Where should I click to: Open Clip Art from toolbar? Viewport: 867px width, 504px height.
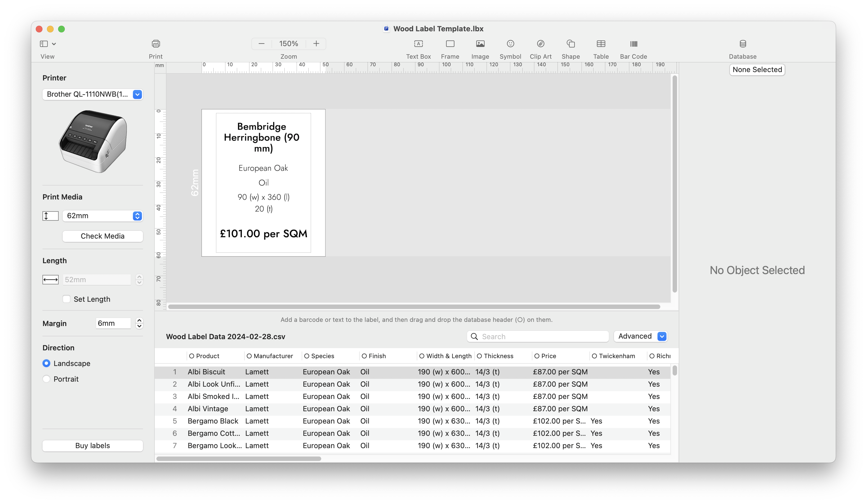[540, 44]
